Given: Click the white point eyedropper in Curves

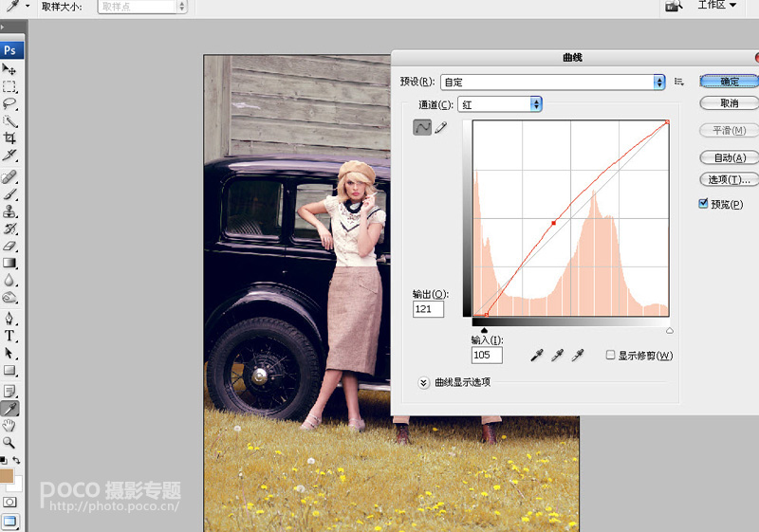Looking at the screenshot, I should (x=578, y=356).
